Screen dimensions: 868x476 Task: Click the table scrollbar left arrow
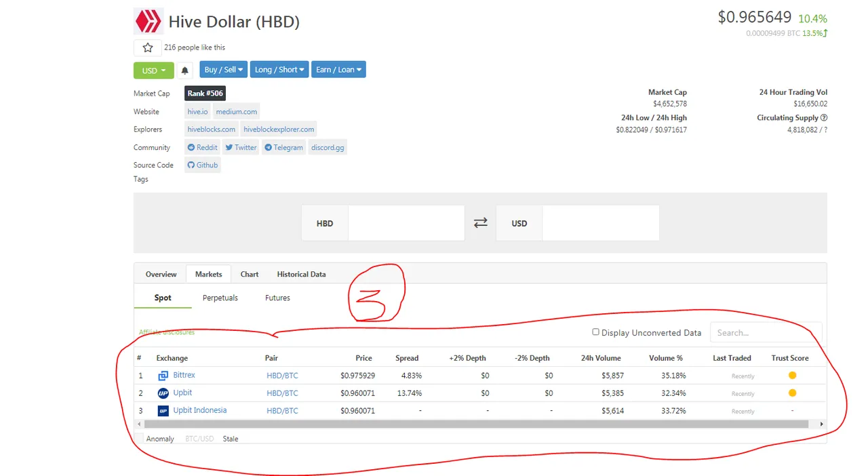pos(138,424)
